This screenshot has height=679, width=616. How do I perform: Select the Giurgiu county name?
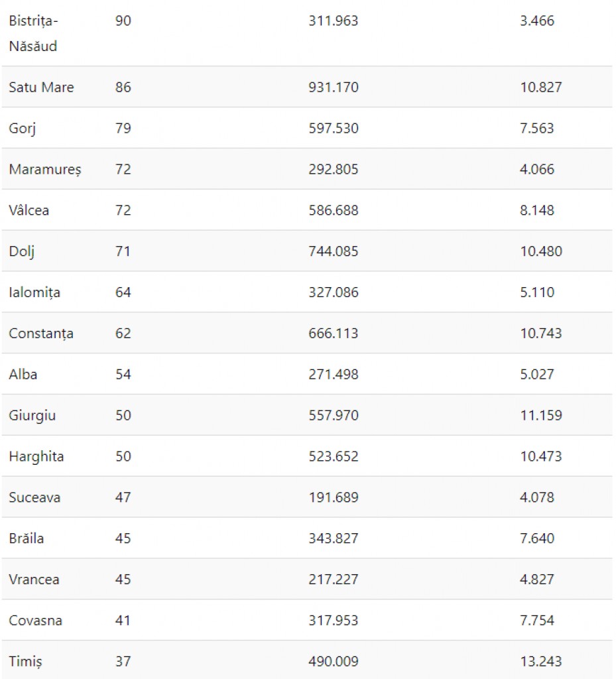pyautogui.click(x=32, y=416)
